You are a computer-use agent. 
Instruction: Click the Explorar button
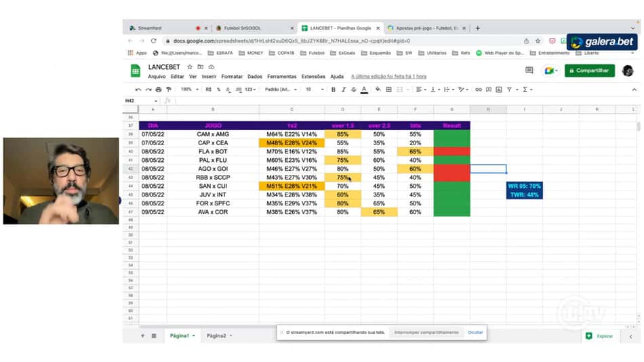(600, 336)
